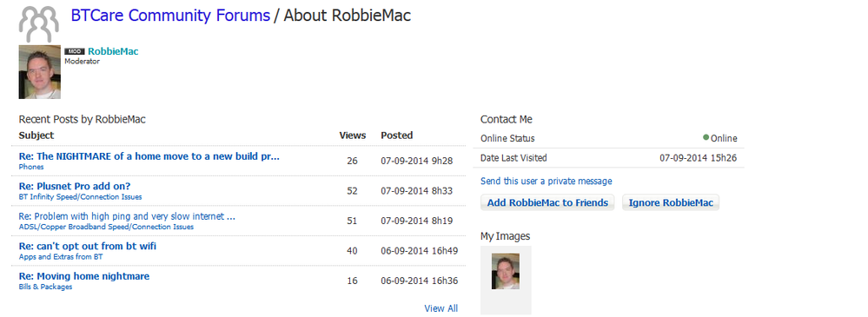Screen dimensions: 868x317
Task: Click Add RobbieMac to Friends button
Action: point(547,202)
